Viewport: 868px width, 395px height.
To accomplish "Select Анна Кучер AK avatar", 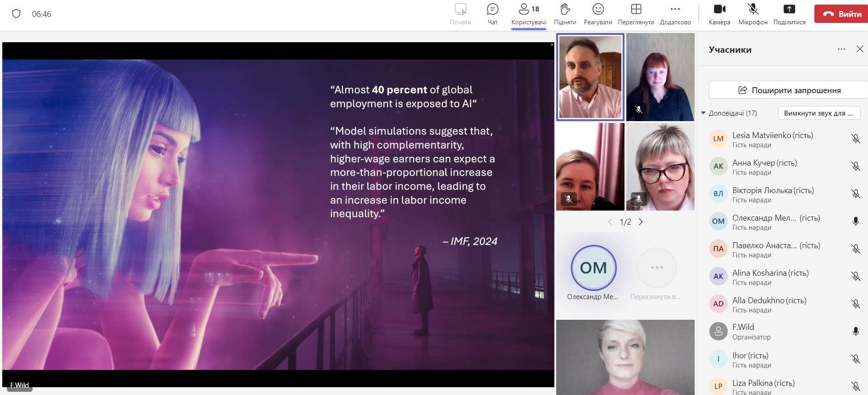I will (719, 166).
